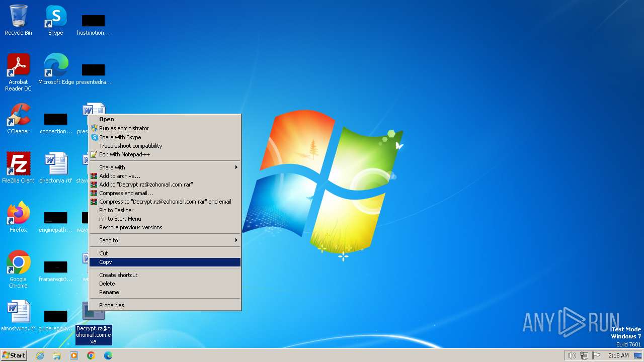Open Internet Explorer in taskbar
The image size is (644, 362).
(x=40, y=355)
